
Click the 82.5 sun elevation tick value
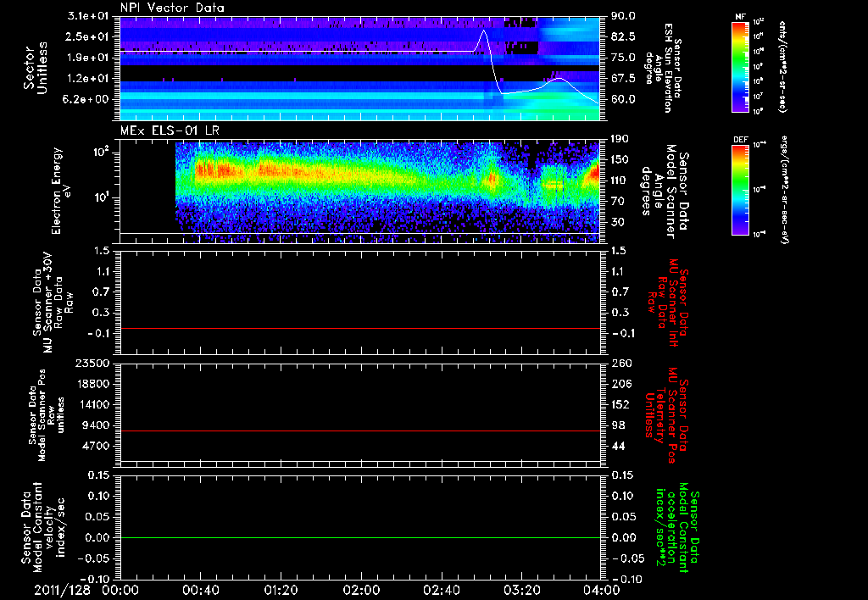tap(623, 36)
